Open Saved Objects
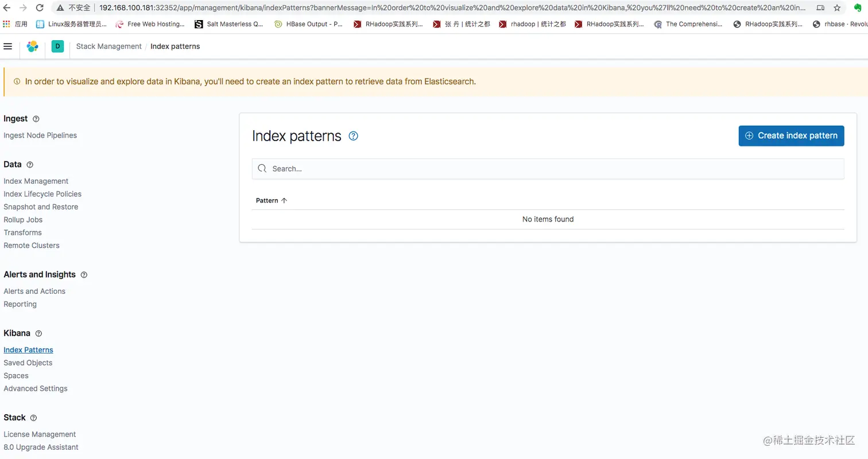 [x=28, y=363]
